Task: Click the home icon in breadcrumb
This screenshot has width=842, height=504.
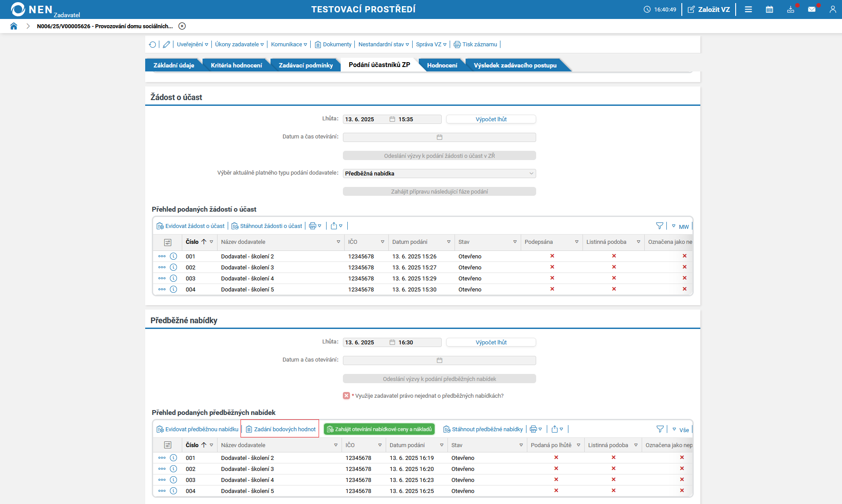Action: [14, 26]
